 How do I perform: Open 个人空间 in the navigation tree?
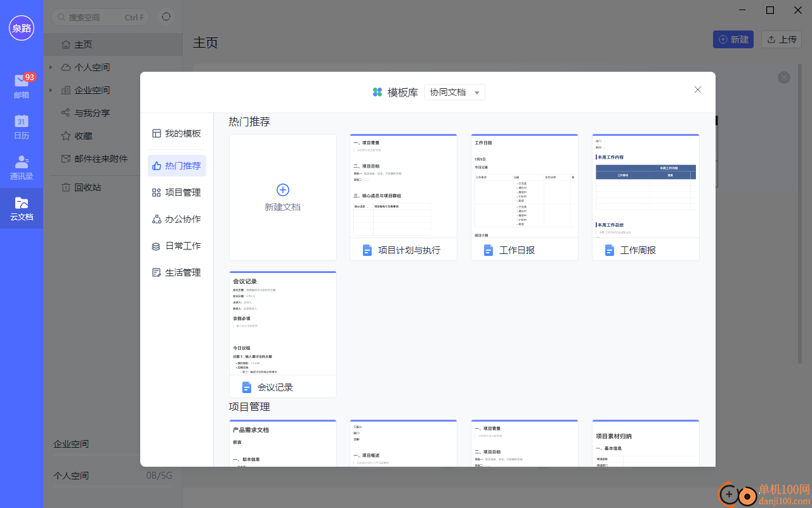pyautogui.click(x=92, y=67)
